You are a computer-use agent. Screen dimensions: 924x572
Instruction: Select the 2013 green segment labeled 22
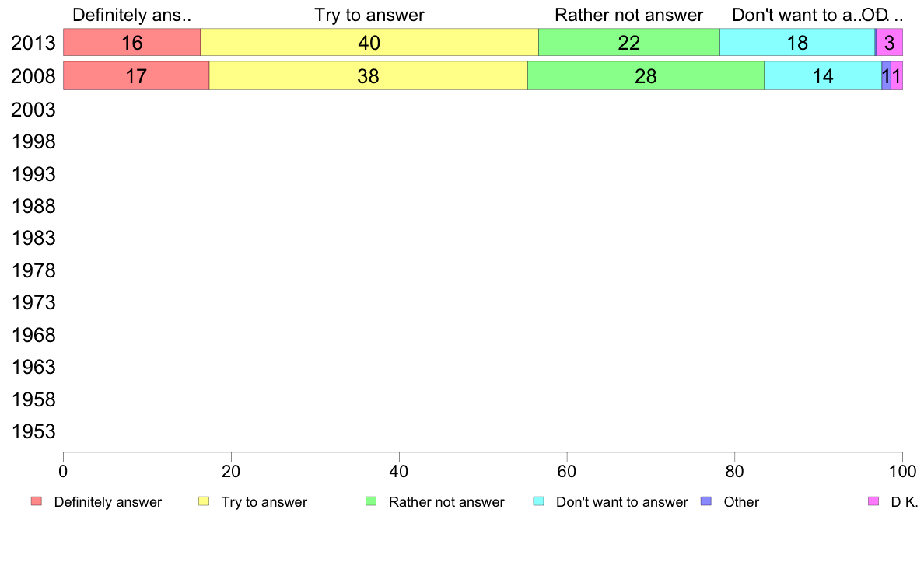(x=629, y=43)
